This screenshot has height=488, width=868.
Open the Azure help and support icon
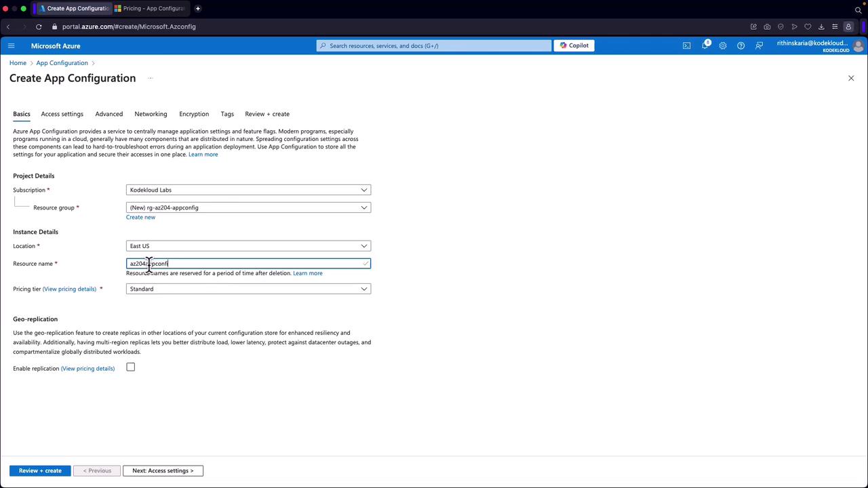click(741, 45)
